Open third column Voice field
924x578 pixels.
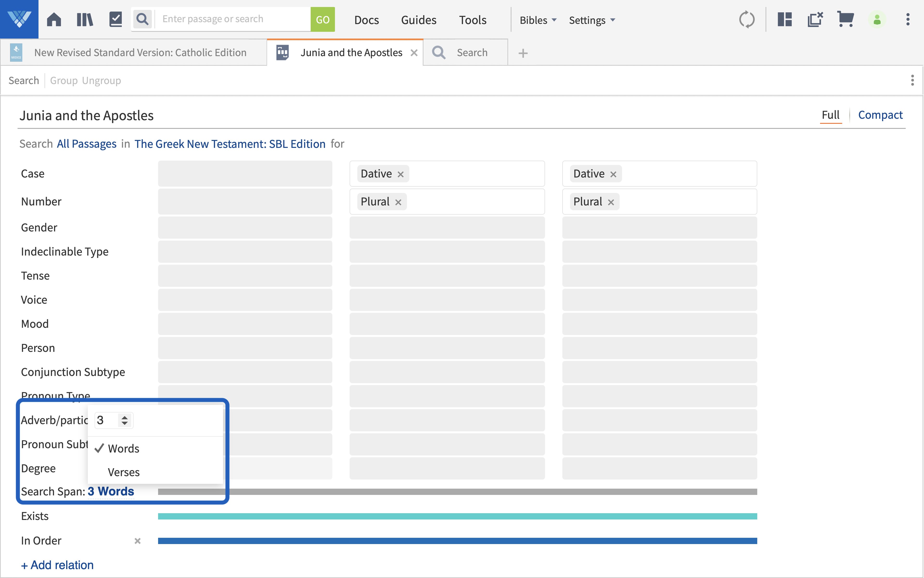click(659, 300)
